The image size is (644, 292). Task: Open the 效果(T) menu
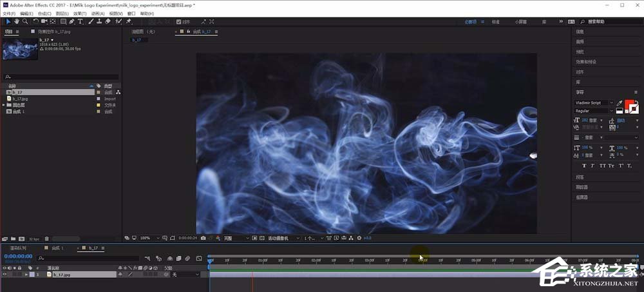point(79,14)
